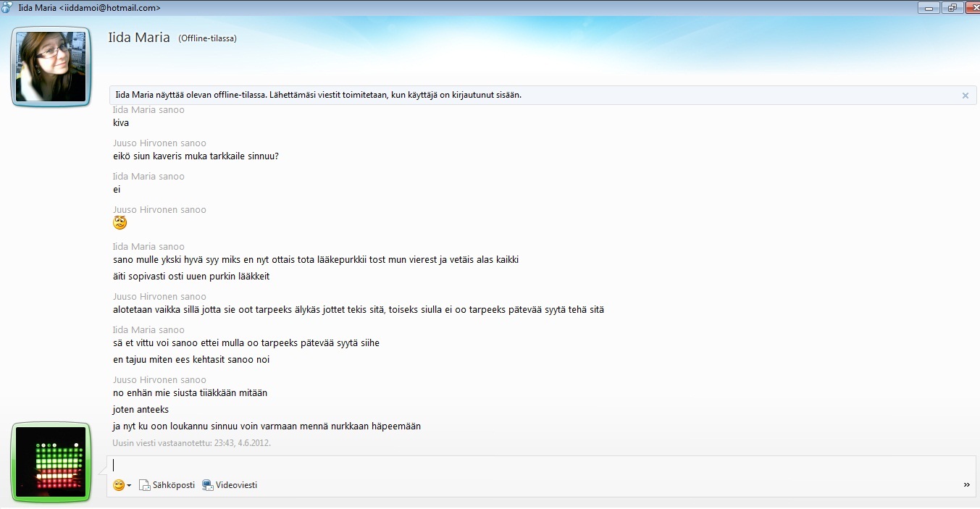The width and height of the screenshot is (980, 509).
Task: Select message 'en tajuu miten ees kehtasit sanoo noi'
Action: click(x=191, y=360)
